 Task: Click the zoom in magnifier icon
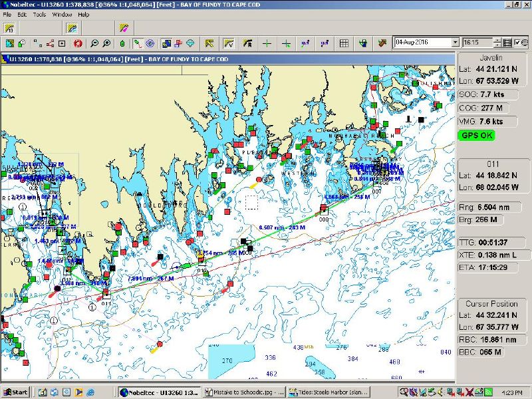coord(106,43)
